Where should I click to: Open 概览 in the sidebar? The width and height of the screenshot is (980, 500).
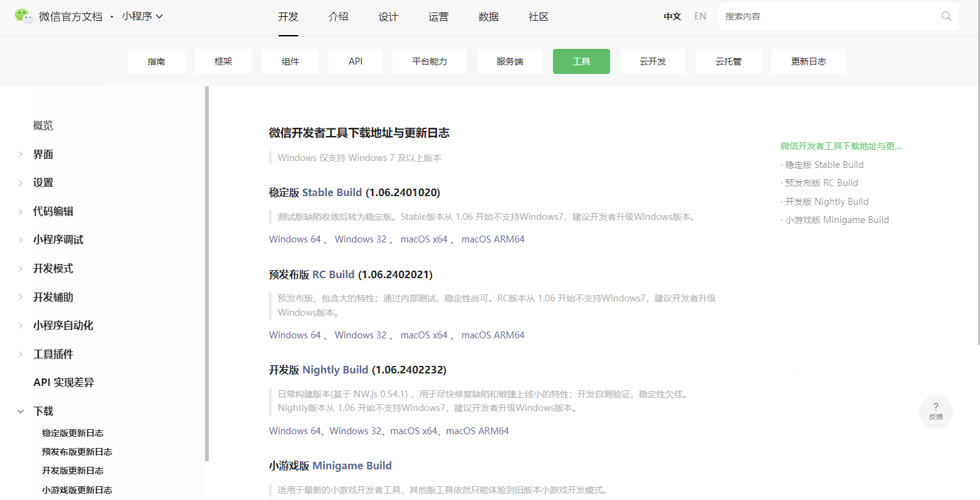43,125
